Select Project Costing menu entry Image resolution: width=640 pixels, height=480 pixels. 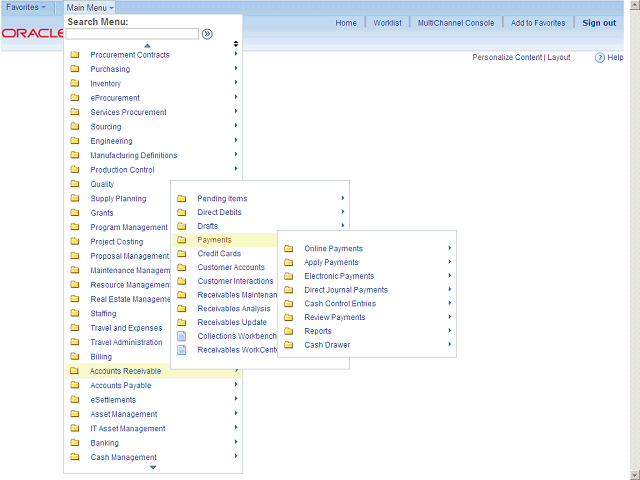pyautogui.click(x=117, y=242)
